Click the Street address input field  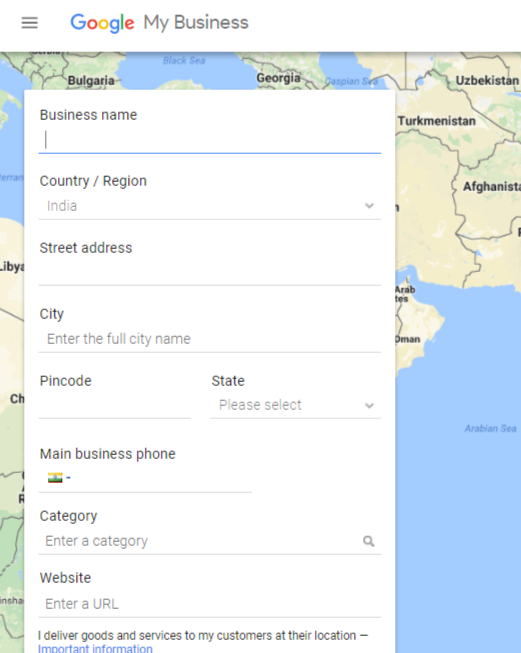(x=209, y=273)
